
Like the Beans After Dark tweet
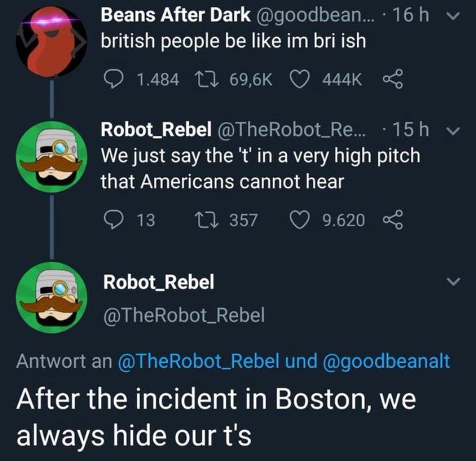click(x=300, y=79)
